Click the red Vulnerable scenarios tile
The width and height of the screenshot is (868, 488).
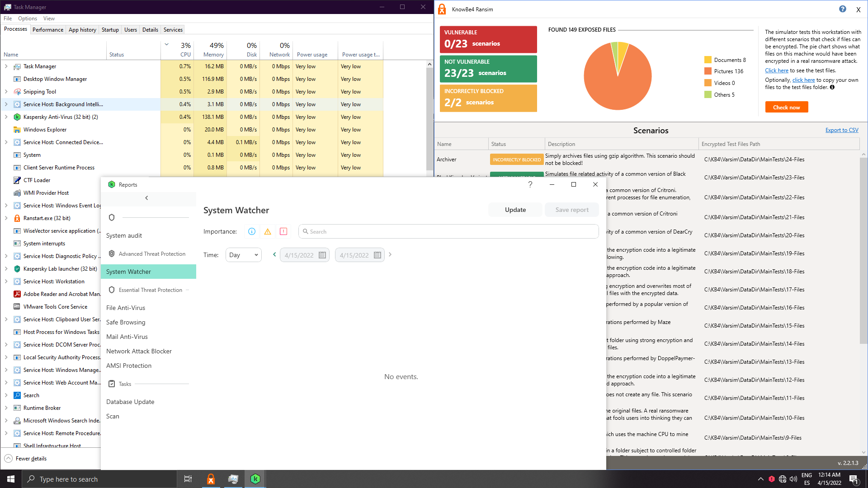[488, 39]
